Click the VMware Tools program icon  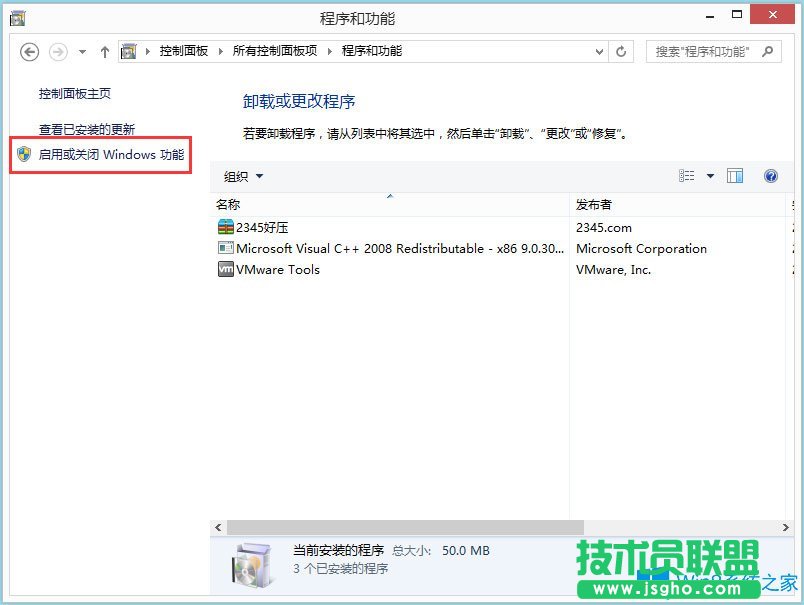[x=226, y=270]
